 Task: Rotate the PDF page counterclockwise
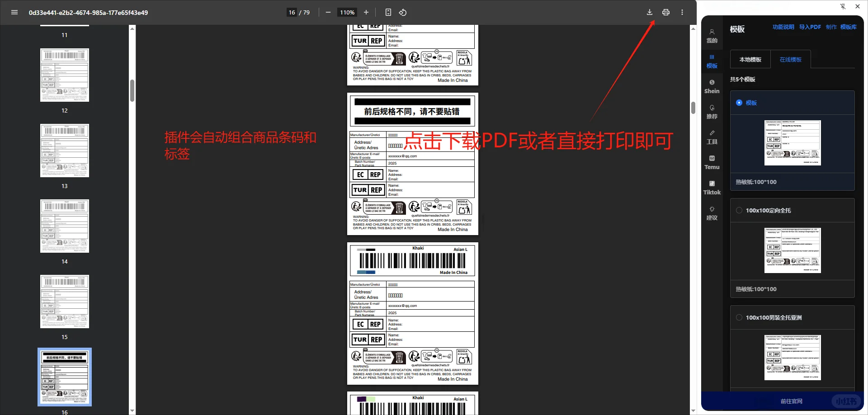(402, 12)
